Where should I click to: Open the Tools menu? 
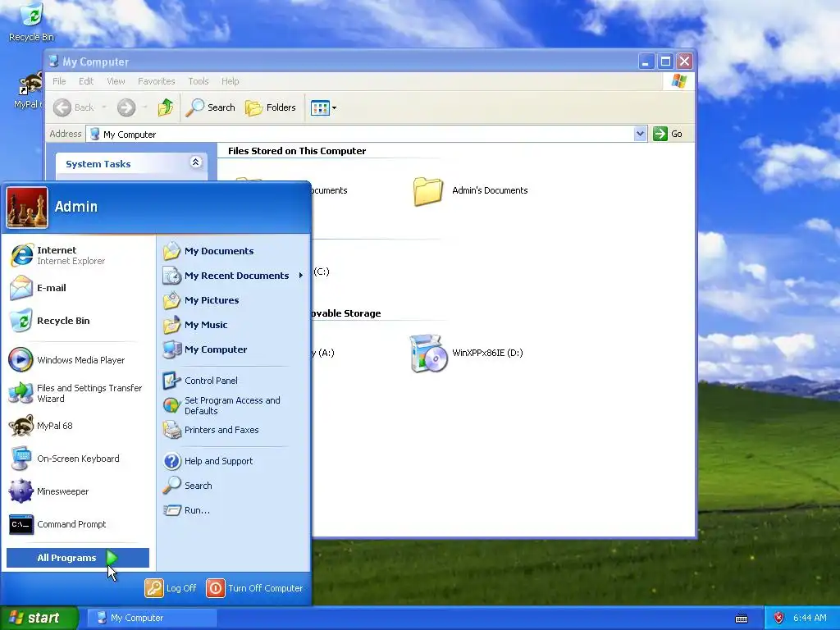[x=199, y=81]
